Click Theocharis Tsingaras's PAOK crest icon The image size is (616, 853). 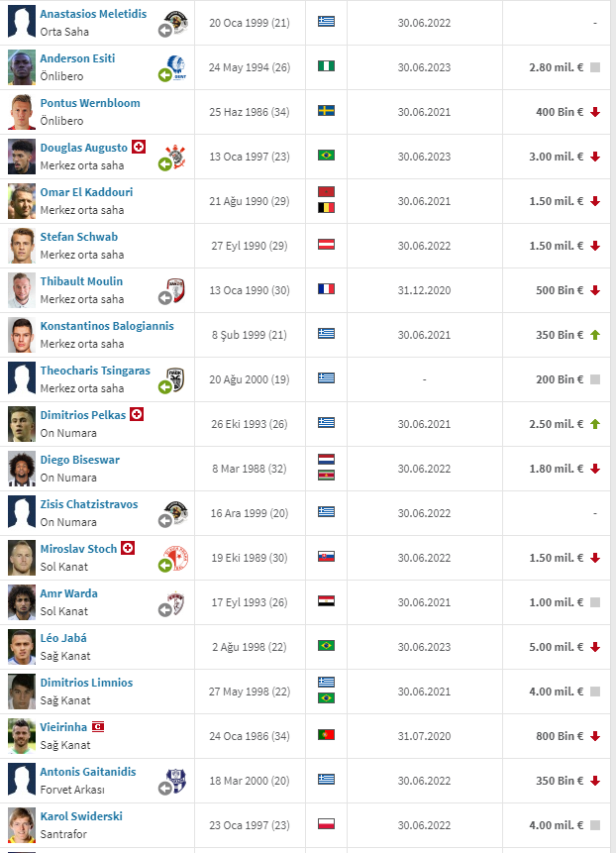tap(175, 379)
